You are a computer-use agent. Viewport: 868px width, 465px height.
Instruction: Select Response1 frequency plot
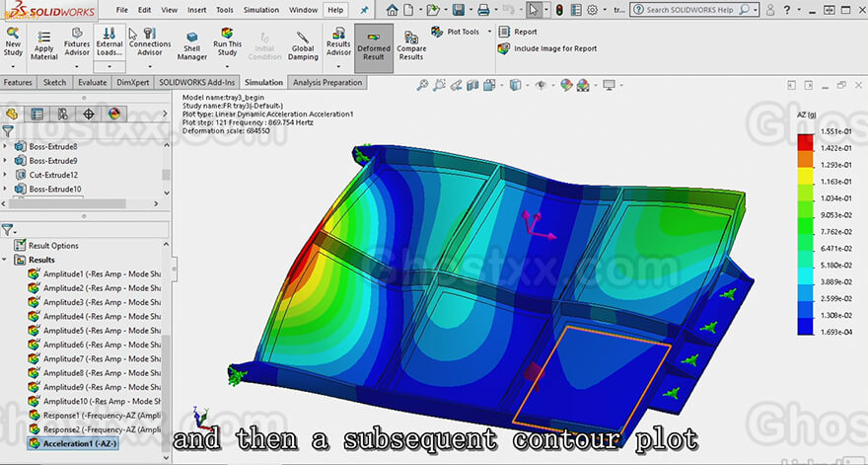coord(95,415)
